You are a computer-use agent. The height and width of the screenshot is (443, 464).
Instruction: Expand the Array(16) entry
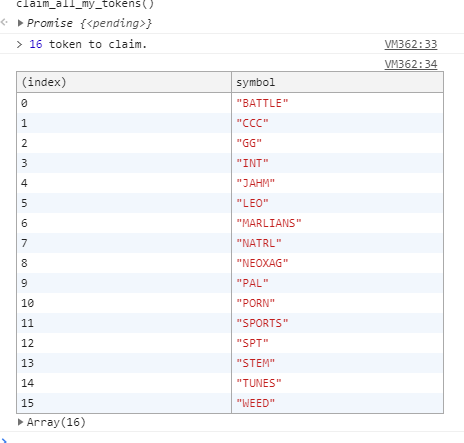pyautogui.click(x=20, y=422)
